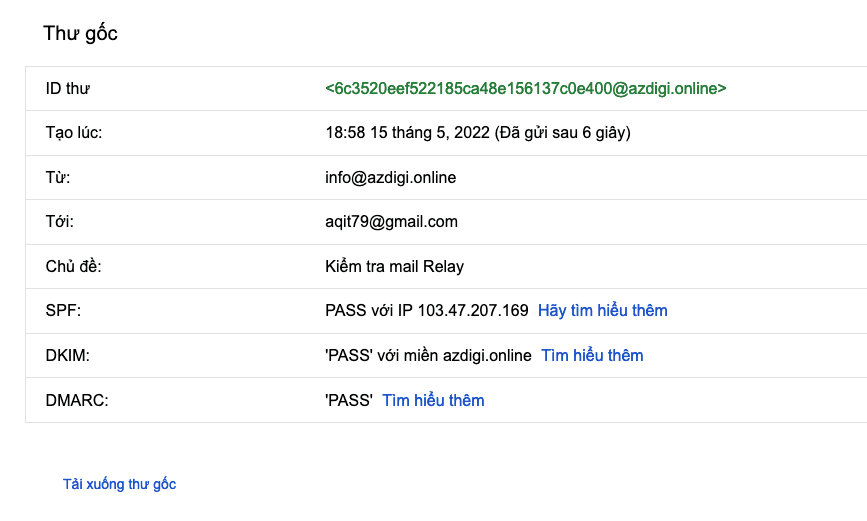Click "Tải xuống thư gốc" download link

[x=119, y=484]
